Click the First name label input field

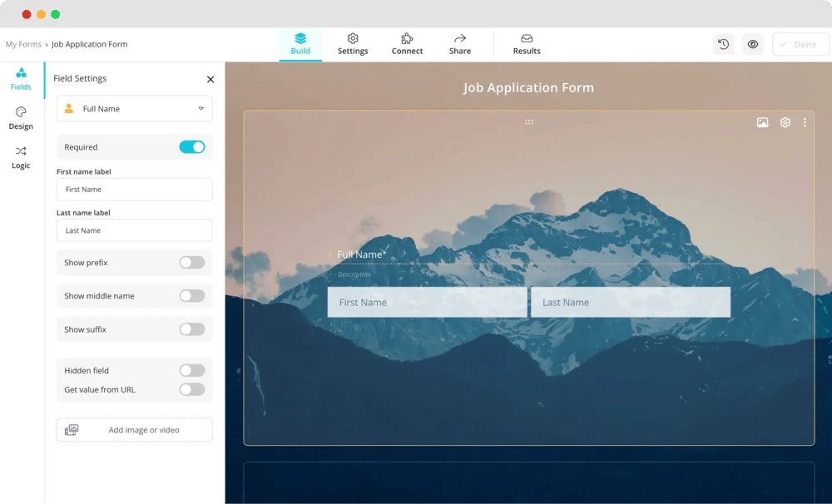point(135,190)
